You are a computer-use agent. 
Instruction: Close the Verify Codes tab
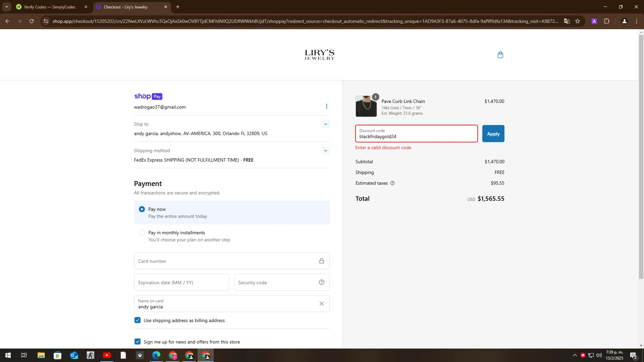86,7
